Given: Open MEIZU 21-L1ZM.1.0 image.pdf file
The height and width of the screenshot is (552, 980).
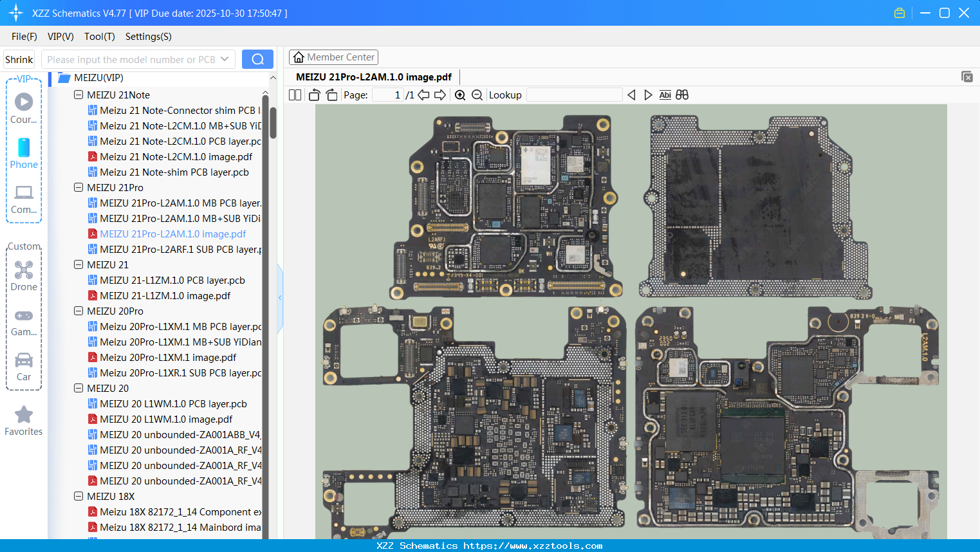Looking at the screenshot, I should tap(165, 296).
